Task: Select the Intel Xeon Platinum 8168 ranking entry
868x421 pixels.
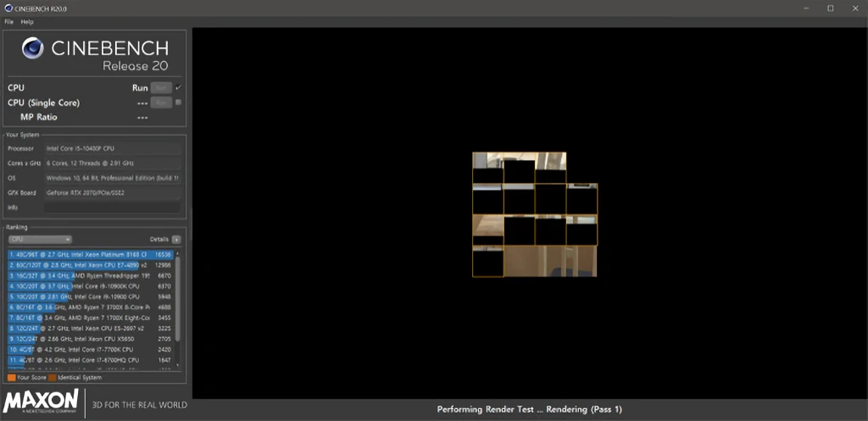Action: [x=91, y=255]
